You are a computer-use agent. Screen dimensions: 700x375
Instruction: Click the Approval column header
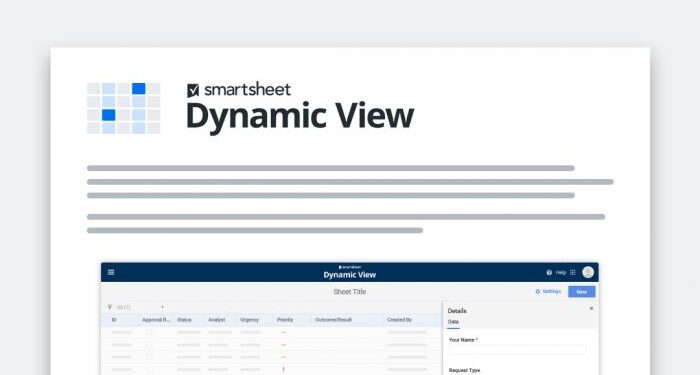156,320
